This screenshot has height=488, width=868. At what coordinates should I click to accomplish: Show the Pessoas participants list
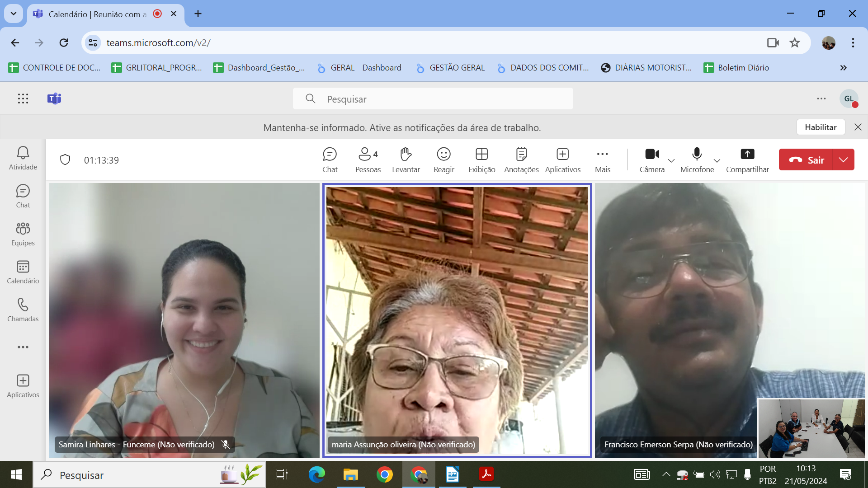368,160
